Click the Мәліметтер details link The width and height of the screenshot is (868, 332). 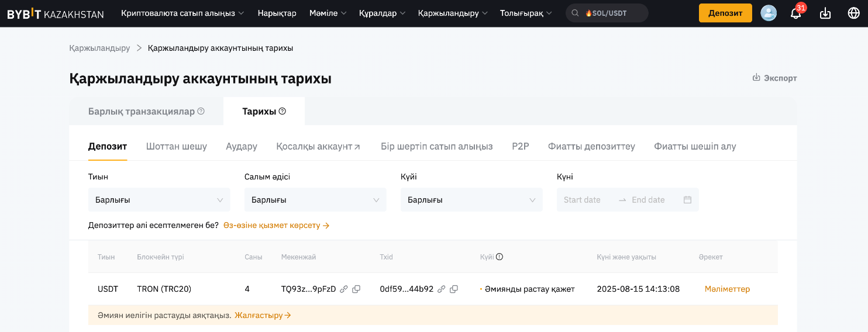(727, 289)
